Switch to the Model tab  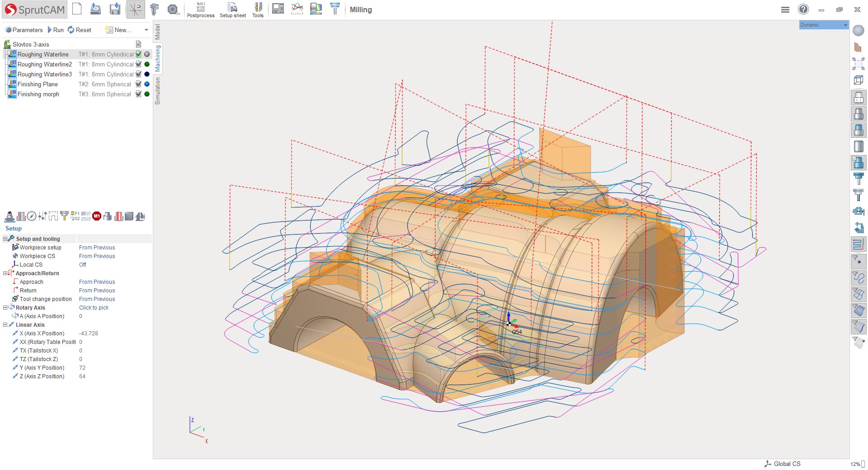157,32
